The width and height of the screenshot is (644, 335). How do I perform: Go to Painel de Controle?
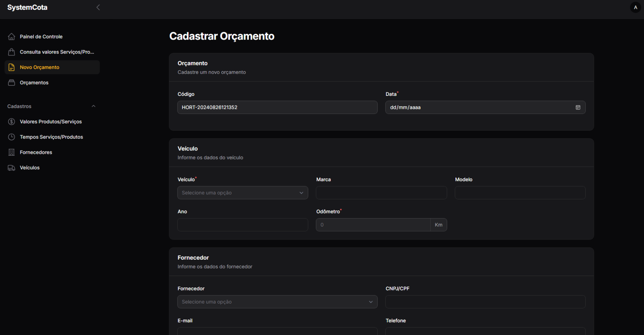coord(52,37)
